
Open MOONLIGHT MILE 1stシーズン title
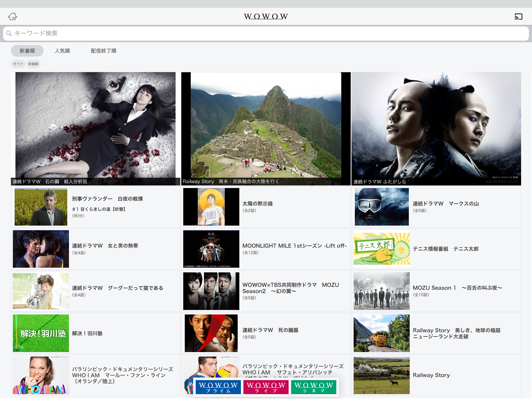(294, 246)
